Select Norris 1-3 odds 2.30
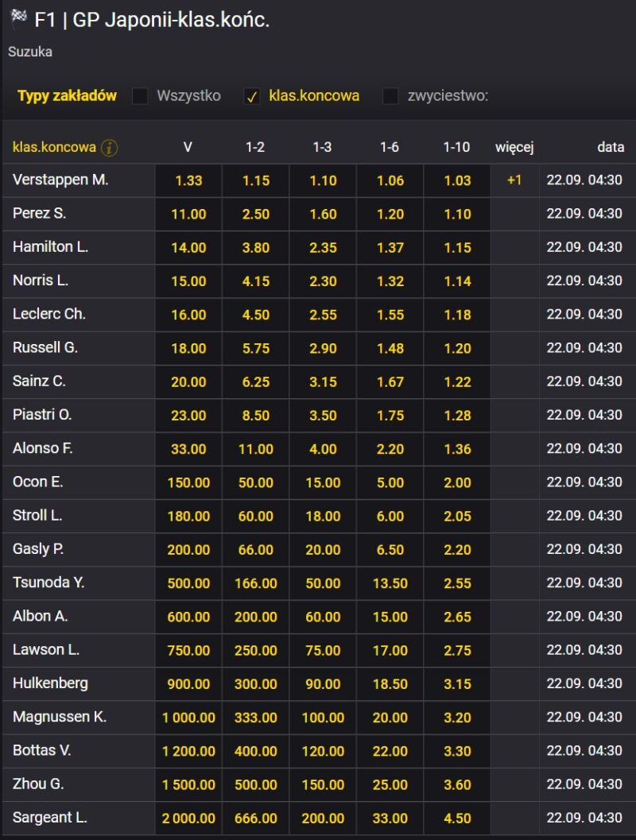This screenshot has height=840, width=636. point(323,281)
